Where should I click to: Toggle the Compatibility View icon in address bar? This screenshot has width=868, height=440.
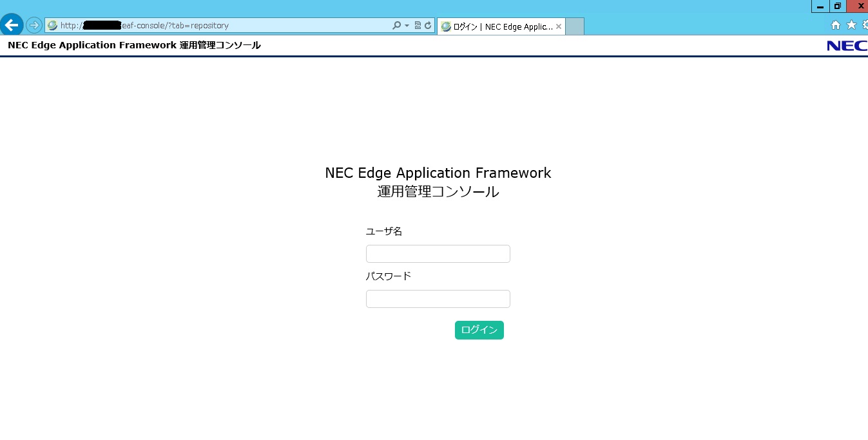click(418, 26)
